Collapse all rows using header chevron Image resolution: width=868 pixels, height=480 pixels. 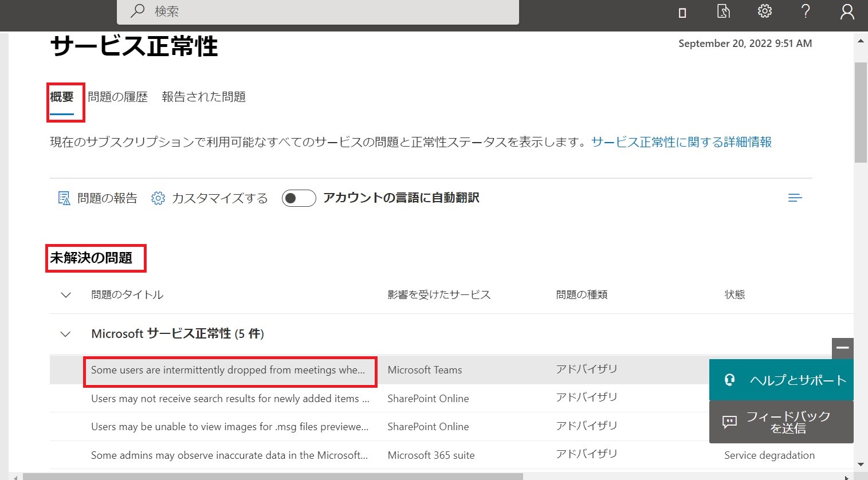[66, 295]
